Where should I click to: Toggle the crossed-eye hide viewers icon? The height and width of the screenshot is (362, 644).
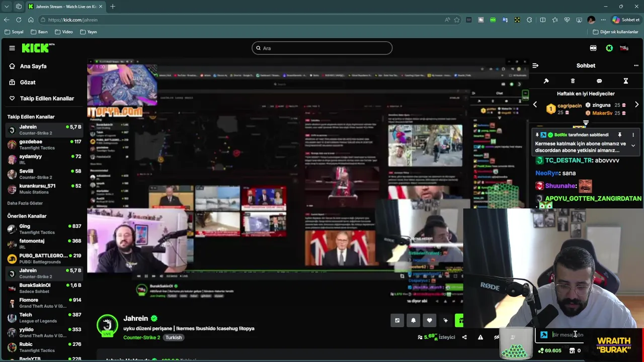(x=497, y=337)
